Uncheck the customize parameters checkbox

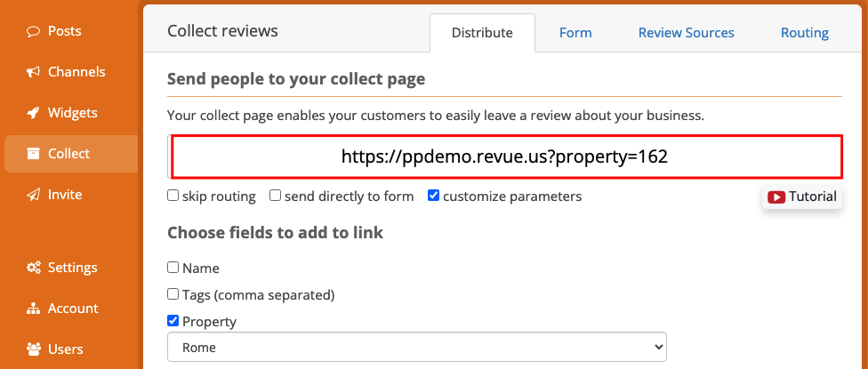(x=433, y=196)
